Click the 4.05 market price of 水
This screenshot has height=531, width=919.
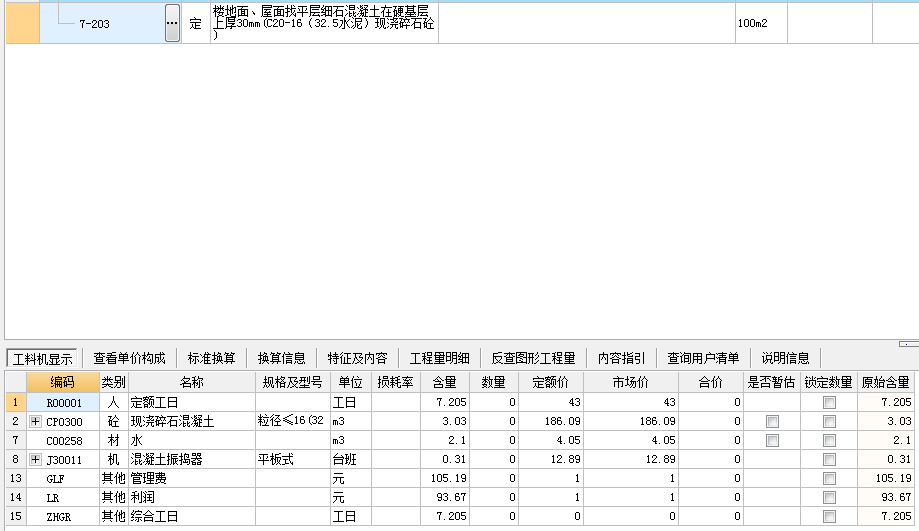pyautogui.click(x=631, y=441)
